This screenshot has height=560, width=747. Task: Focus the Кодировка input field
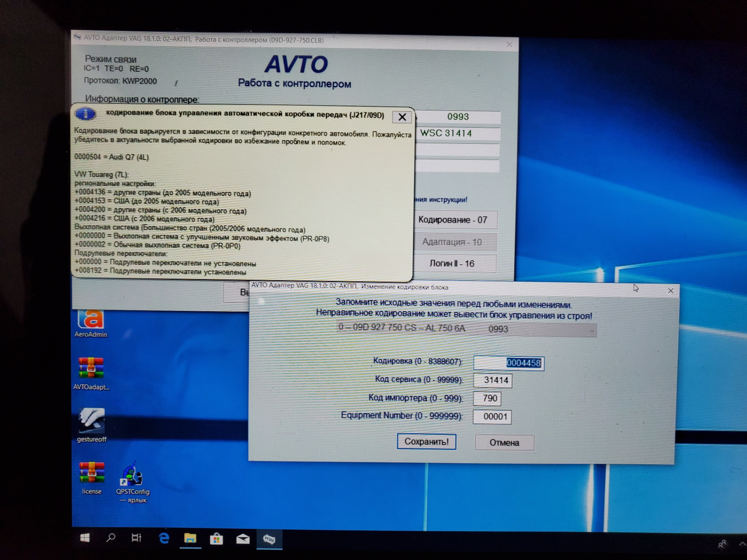pyautogui.click(x=509, y=363)
